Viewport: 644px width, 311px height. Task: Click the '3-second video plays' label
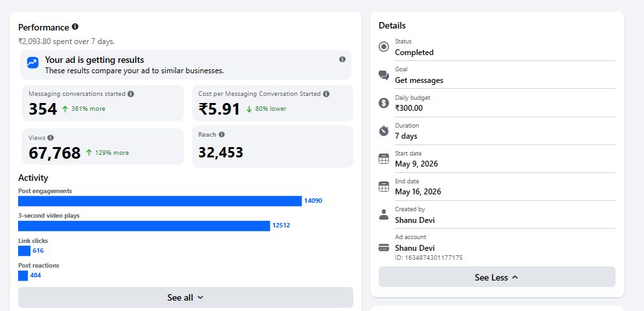[x=49, y=216]
